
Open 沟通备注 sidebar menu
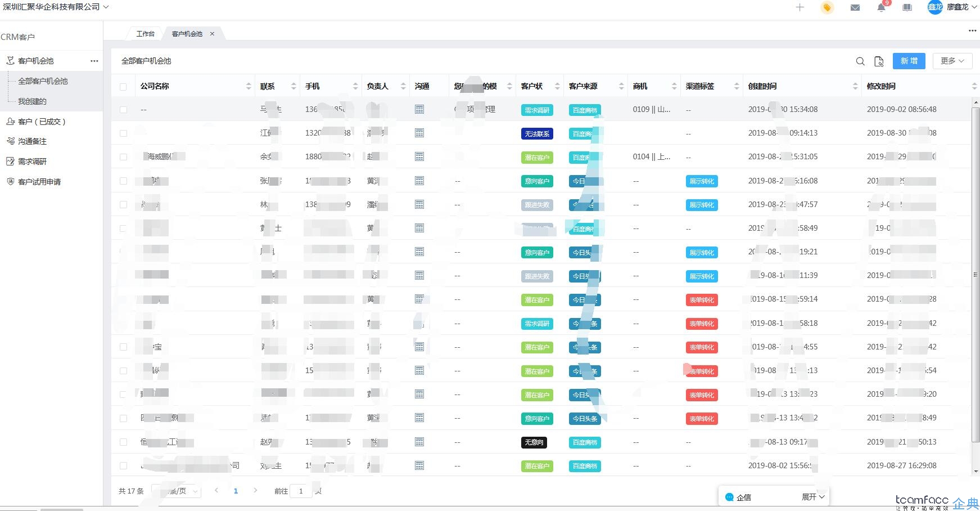[32, 141]
